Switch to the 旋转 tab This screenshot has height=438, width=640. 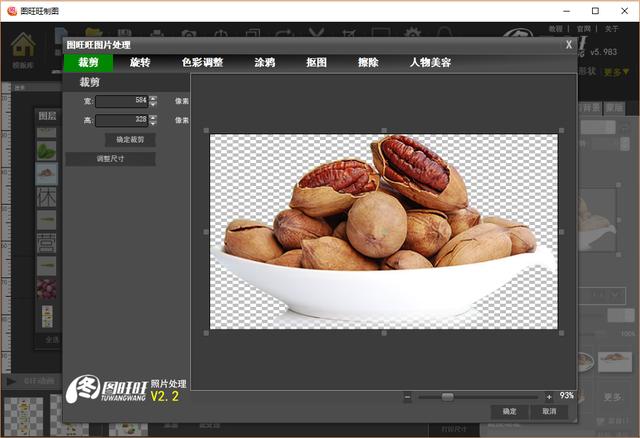140,62
